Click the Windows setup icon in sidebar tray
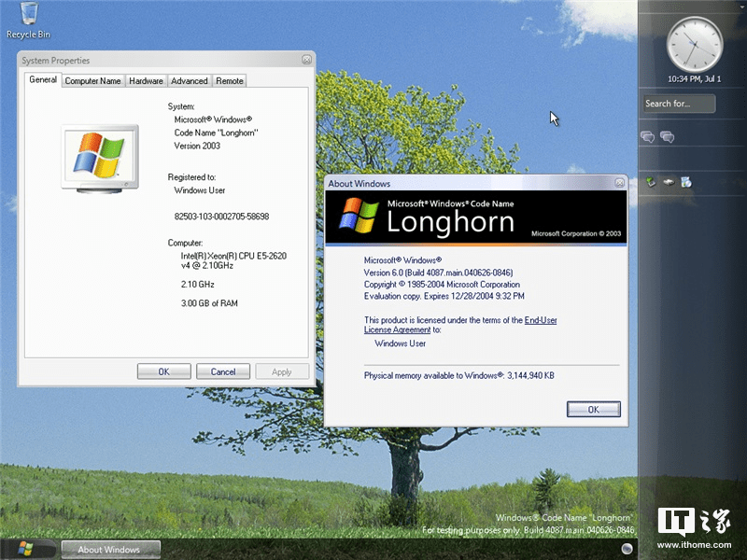747x560 pixels. pyautogui.click(x=686, y=182)
